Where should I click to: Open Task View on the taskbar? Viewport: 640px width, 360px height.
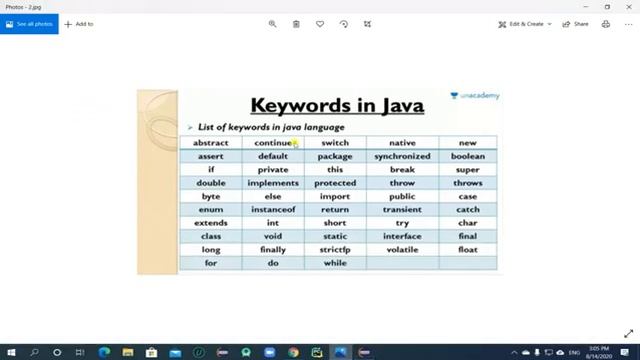80,352
